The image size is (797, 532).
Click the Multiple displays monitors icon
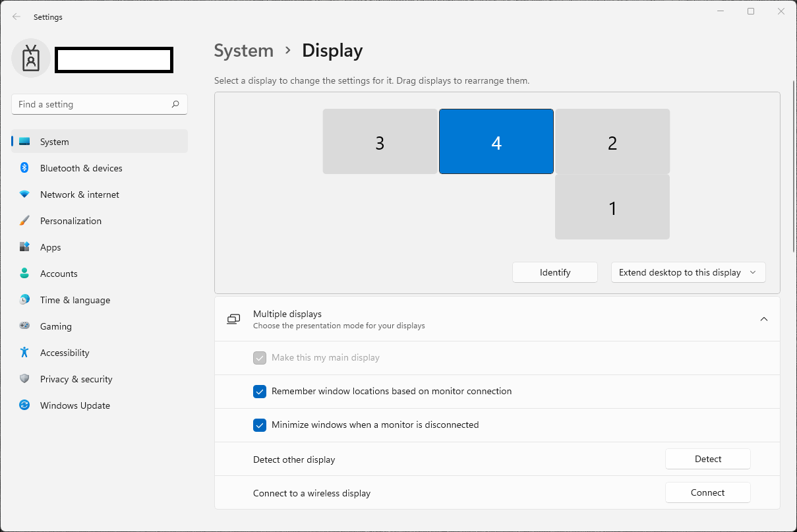(x=233, y=319)
